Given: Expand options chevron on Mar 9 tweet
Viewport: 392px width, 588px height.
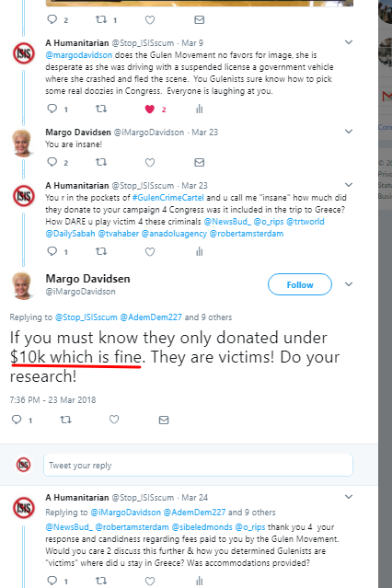Looking at the screenshot, I should [349, 42].
